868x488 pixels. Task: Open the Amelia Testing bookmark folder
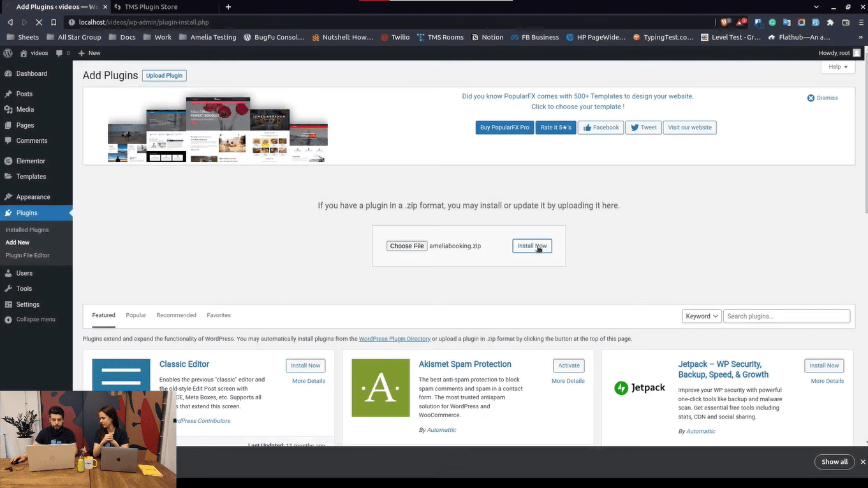[x=208, y=38]
